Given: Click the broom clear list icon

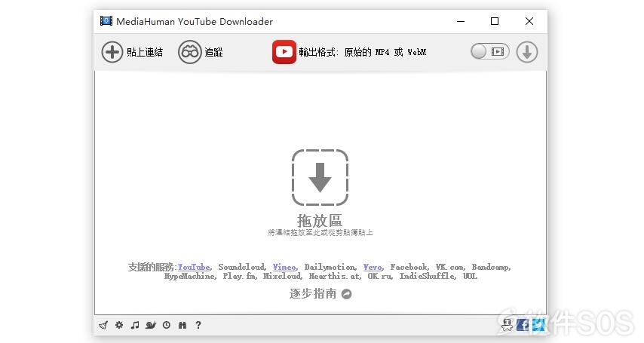Looking at the screenshot, I should coord(103,326).
